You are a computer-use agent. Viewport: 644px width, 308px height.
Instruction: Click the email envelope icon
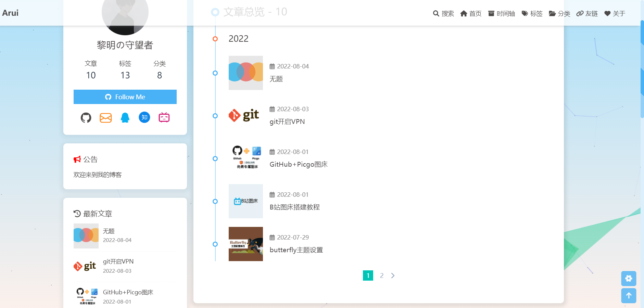point(105,118)
